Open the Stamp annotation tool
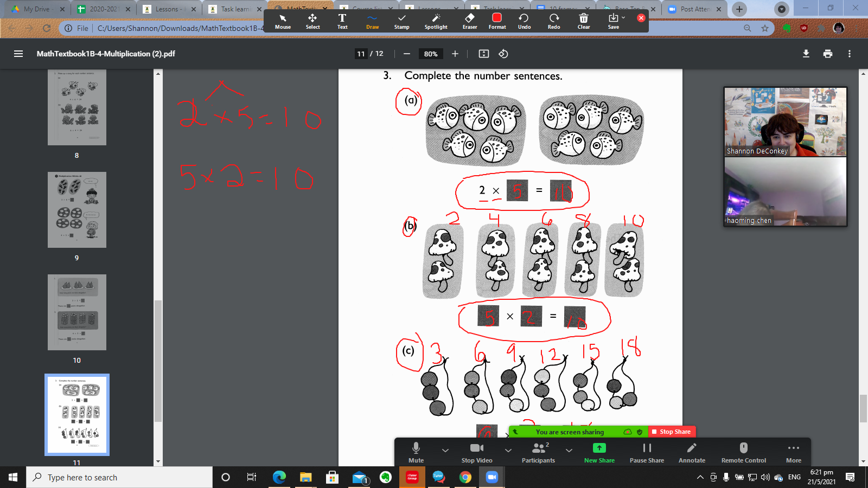Screen dimensions: 868x488 click(402, 21)
